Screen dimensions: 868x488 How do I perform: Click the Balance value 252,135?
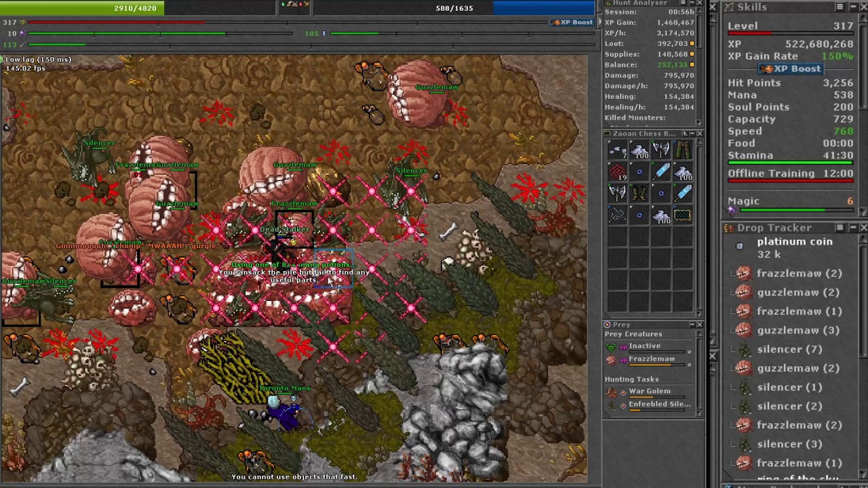[x=673, y=65]
